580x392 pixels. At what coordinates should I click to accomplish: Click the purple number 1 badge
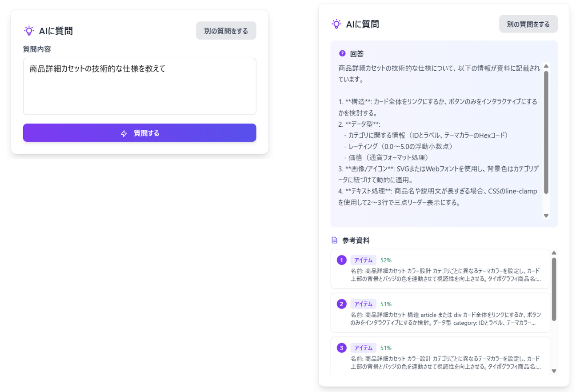[341, 260]
